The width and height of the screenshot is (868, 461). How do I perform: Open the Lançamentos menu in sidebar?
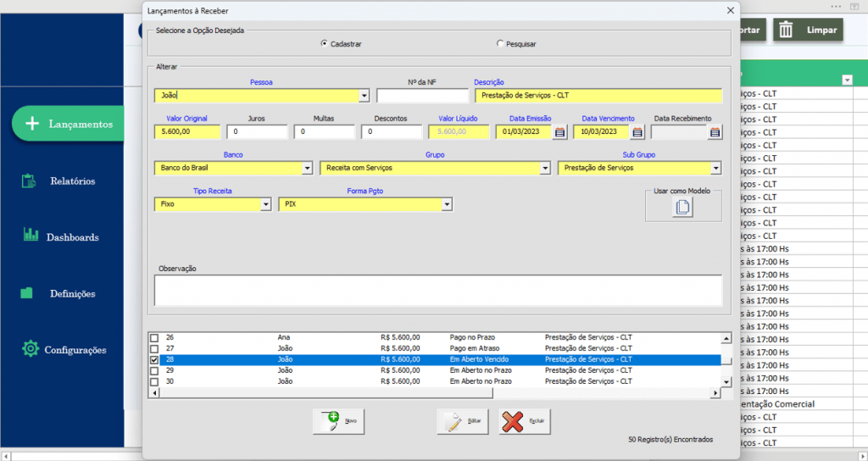(68, 124)
